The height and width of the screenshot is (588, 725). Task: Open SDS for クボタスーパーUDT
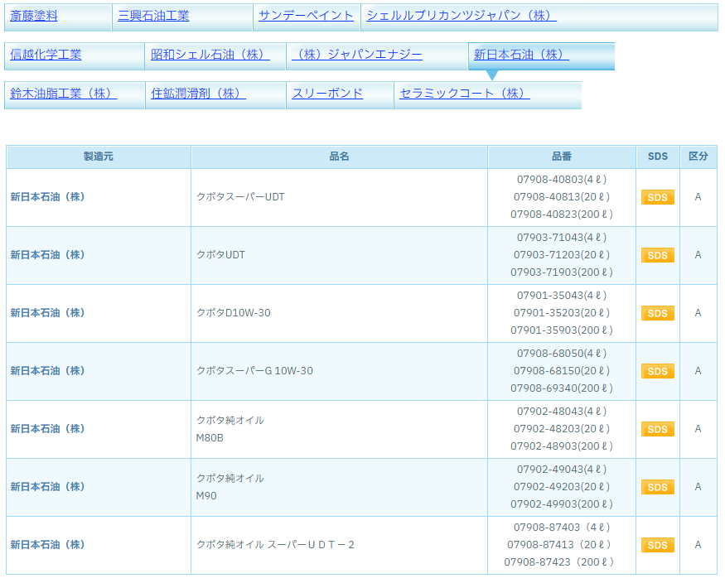point(657,197)
